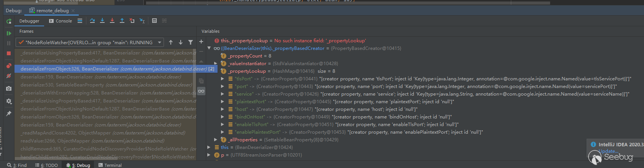Add a new watch with plus icon
Screen dimensions: 644x168
(x=201, y=42)
